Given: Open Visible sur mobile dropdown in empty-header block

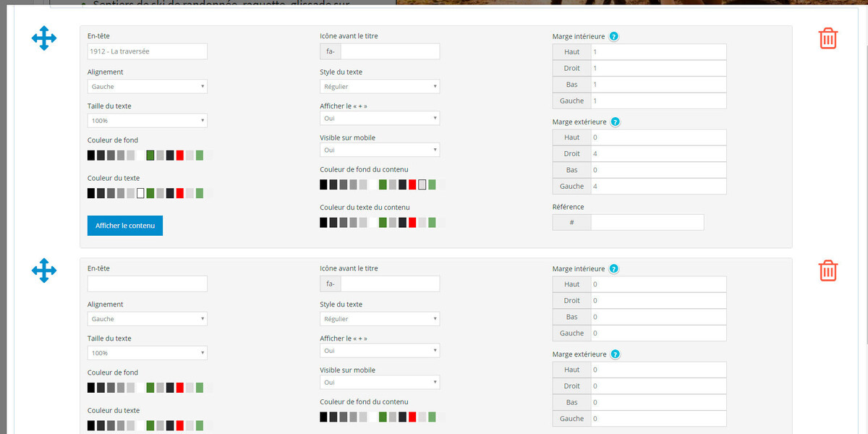Looking at the screenshot, I should 380,382.
